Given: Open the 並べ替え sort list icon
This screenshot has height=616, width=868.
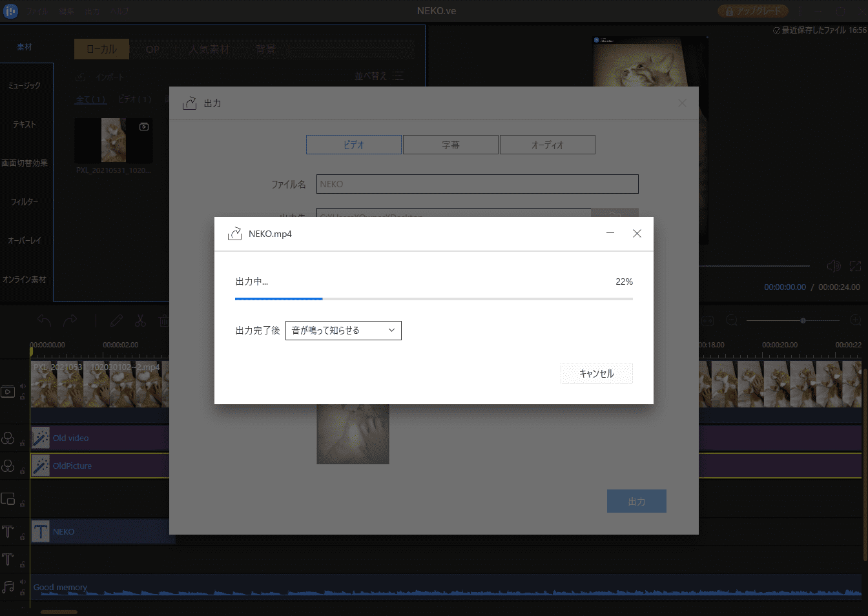Looking at the screenshot, I should coord(398,76).
